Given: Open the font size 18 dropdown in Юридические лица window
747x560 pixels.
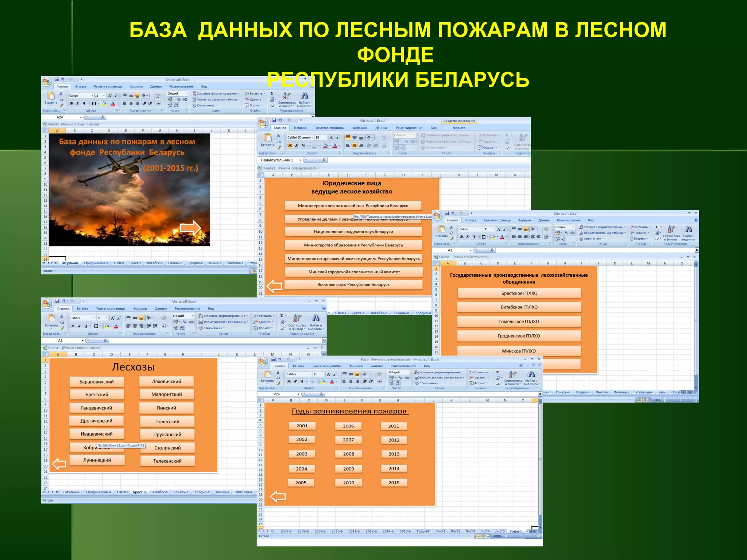Looking at the screenshot, I should pyautogui.click(x=325, y=137).
